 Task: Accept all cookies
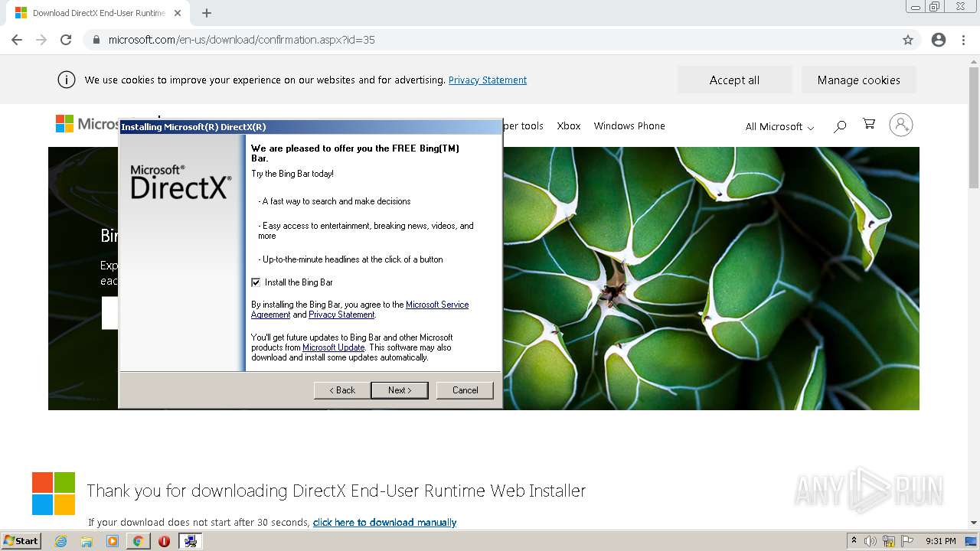click(735, 80)
